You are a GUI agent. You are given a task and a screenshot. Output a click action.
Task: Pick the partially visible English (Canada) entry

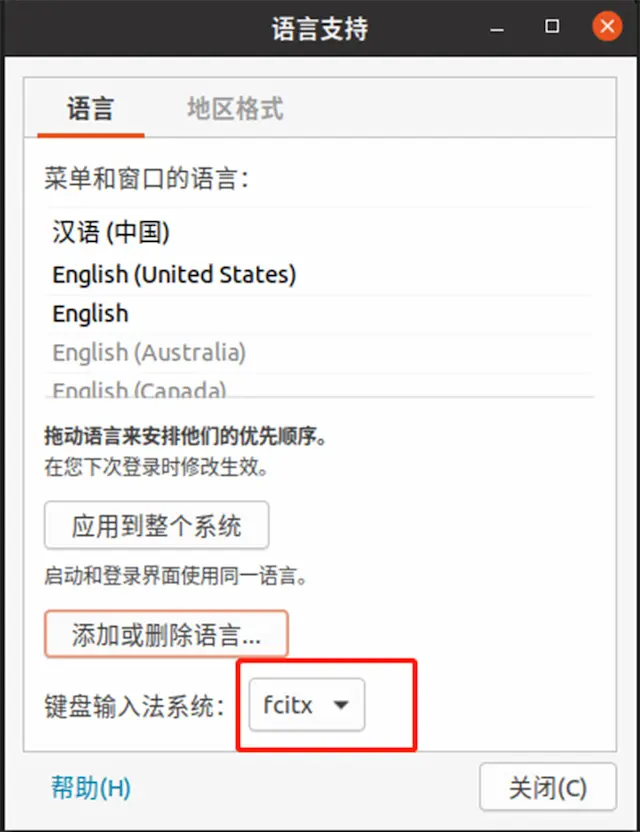(319, 387)
